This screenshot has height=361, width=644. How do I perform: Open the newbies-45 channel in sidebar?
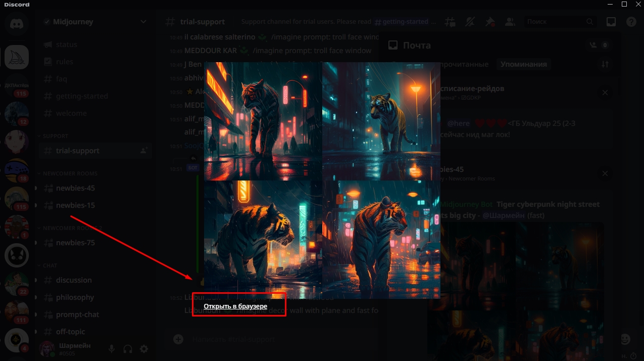(95, 188)
